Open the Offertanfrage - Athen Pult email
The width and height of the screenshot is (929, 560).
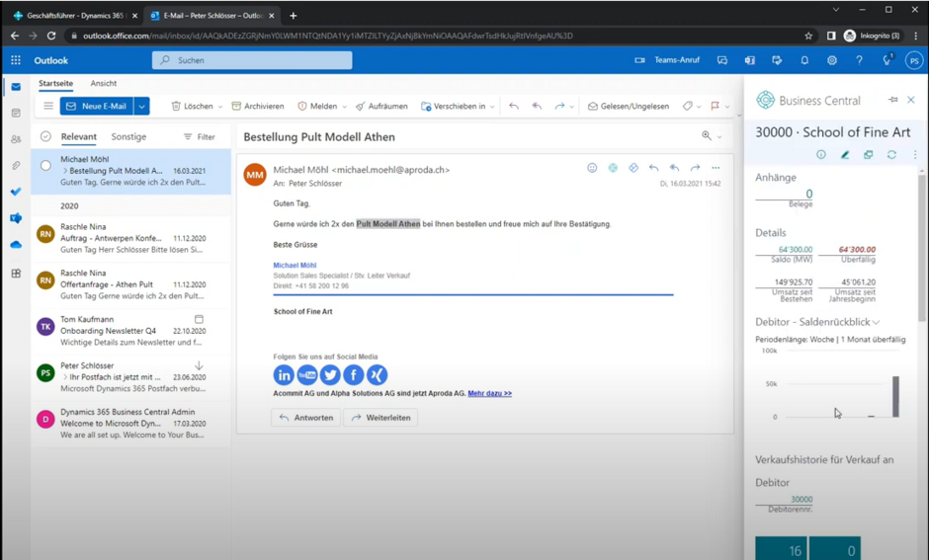pyautogui.click(x=130, y=284)
